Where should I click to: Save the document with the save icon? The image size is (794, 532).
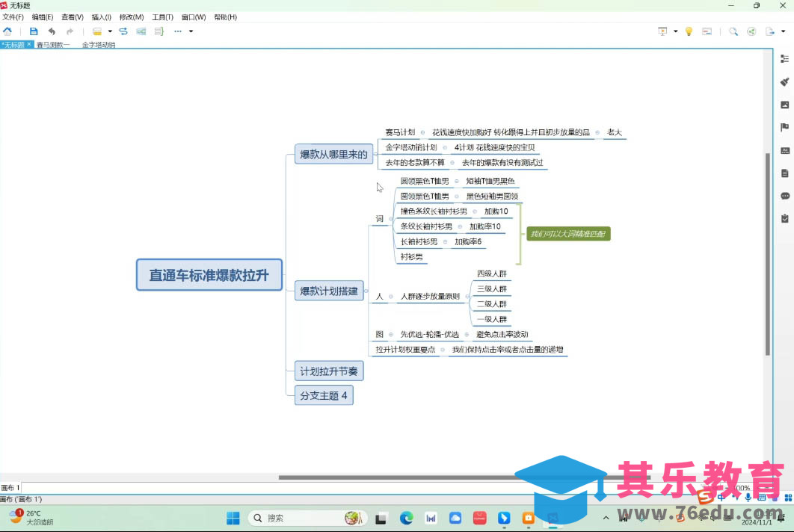pos(33,31)
